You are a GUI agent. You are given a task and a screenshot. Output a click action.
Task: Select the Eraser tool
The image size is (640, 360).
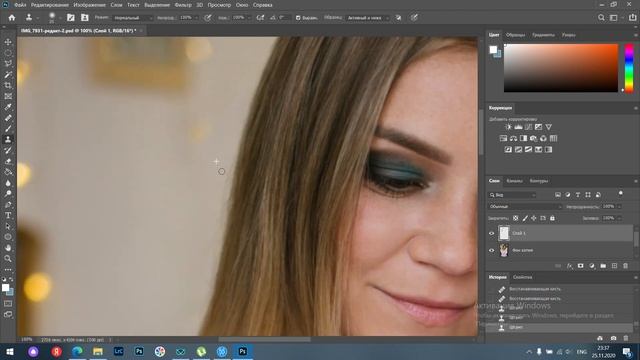pos(8,161)
